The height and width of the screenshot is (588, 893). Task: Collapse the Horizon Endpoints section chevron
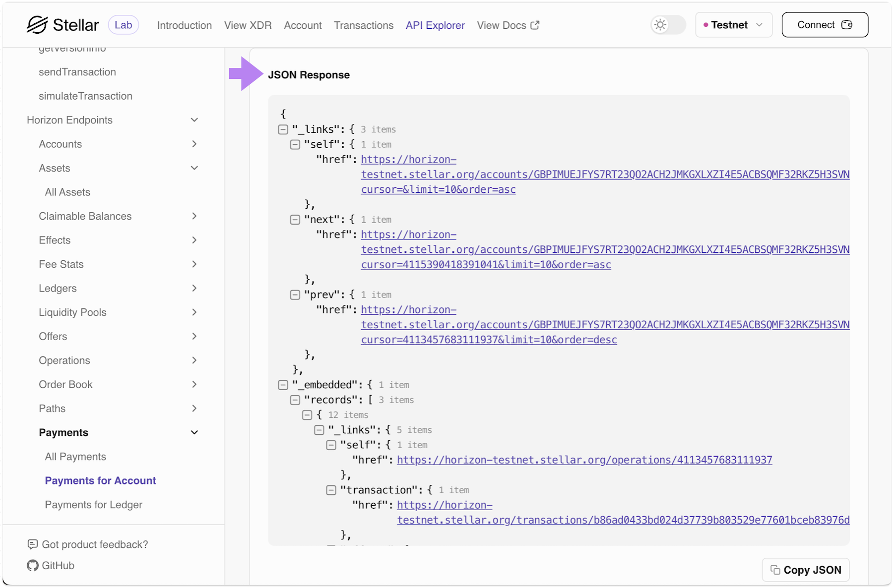click(194, 120)
